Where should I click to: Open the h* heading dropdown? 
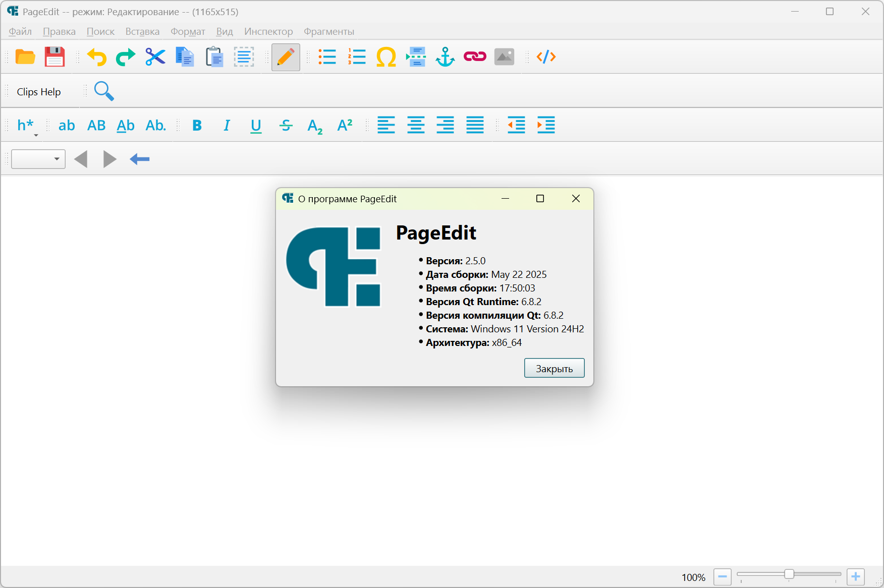click(27, 126)
